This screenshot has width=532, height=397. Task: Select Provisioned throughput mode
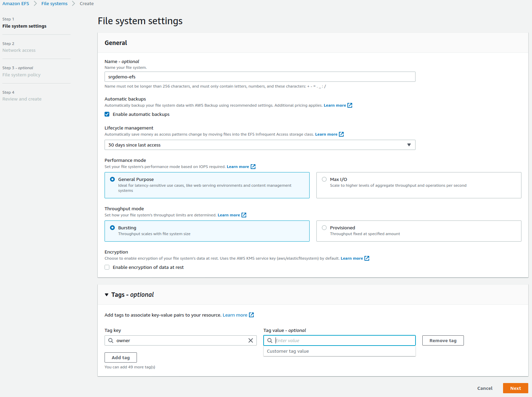tap(324, 228)
